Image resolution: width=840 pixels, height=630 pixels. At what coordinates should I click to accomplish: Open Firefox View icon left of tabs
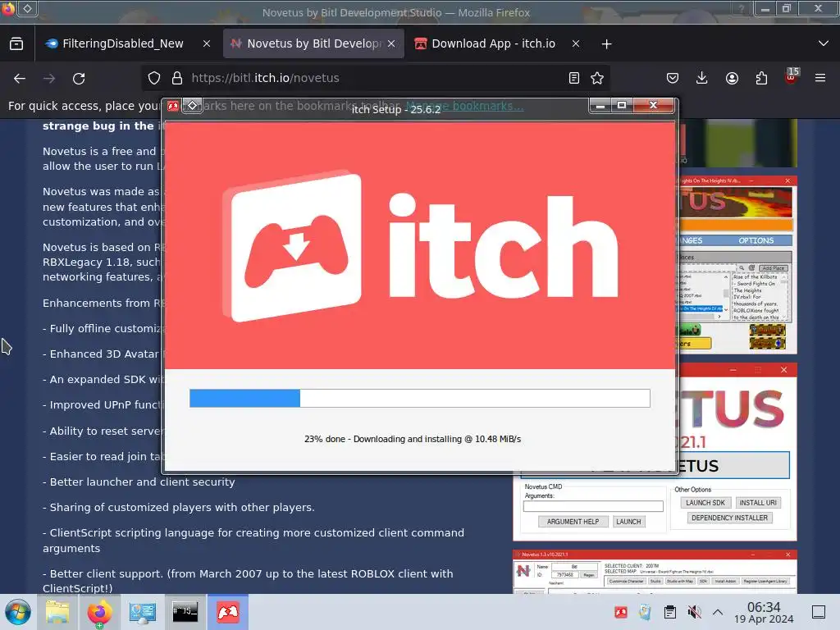pos(16,43)
